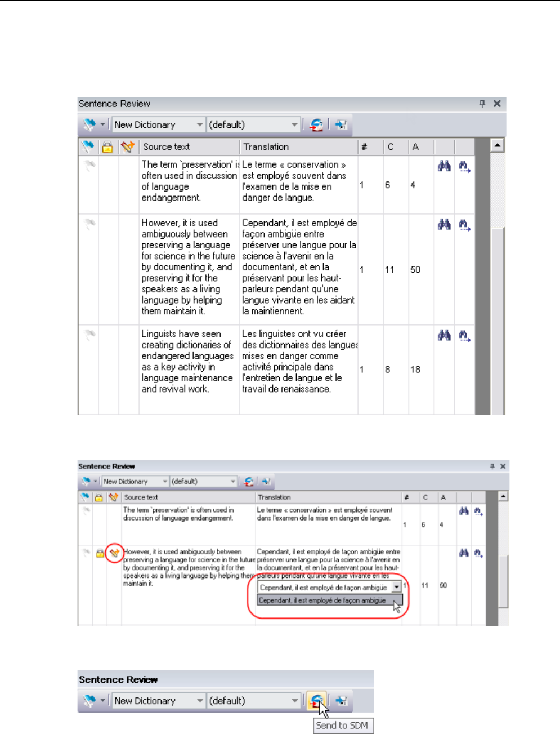Click the edit pencil column header icon in first panel

point(128,147)
